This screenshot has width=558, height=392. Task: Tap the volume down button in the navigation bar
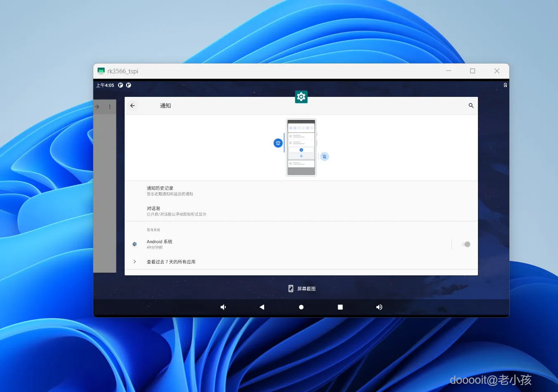223,307
